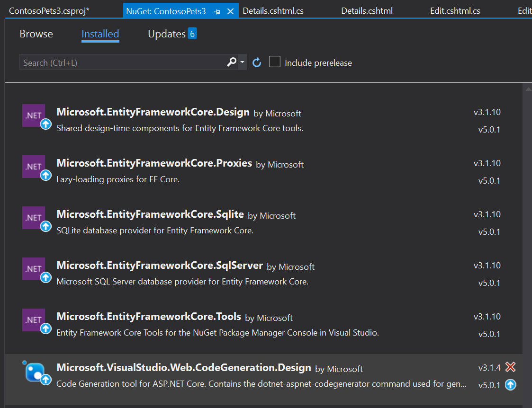Open the search options dropdown arrow
532x408 pixels.
coord(242,62)
